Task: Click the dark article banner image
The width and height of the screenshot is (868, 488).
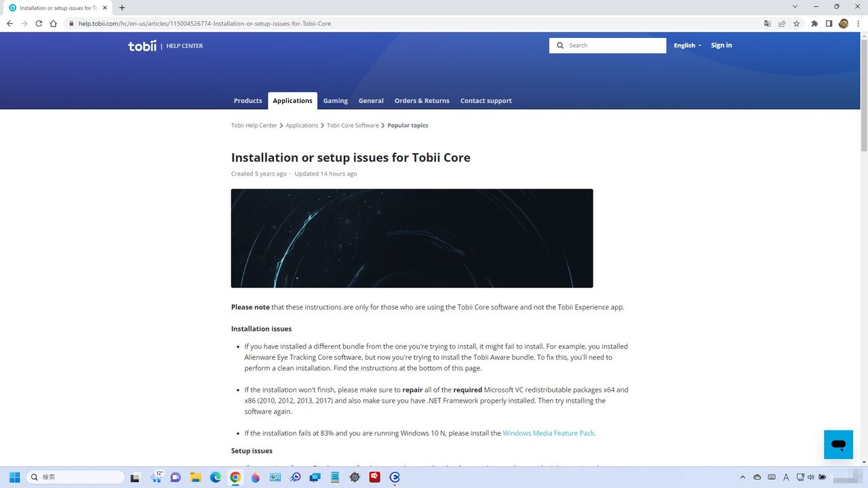Action: click(412, 239)
